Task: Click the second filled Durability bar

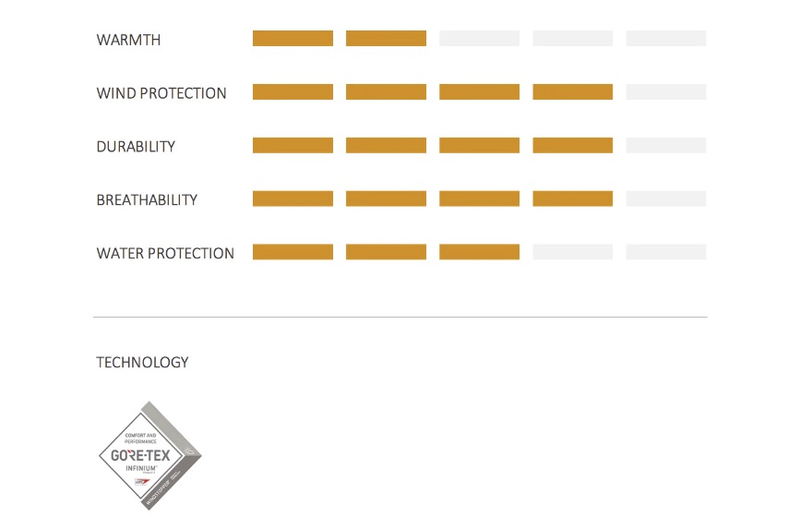Action: (386, 145)
